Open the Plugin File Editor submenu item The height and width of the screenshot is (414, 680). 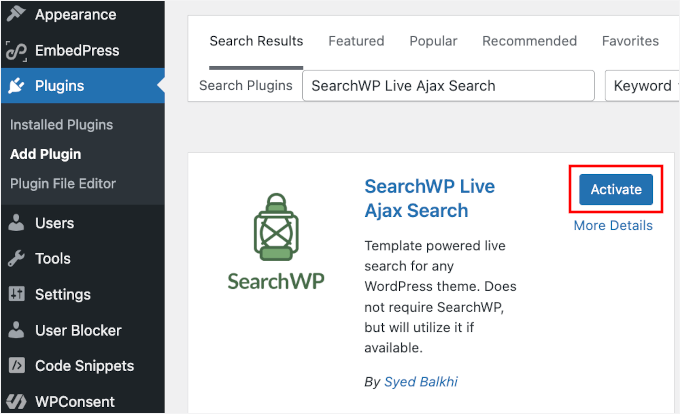click(63, 184)
